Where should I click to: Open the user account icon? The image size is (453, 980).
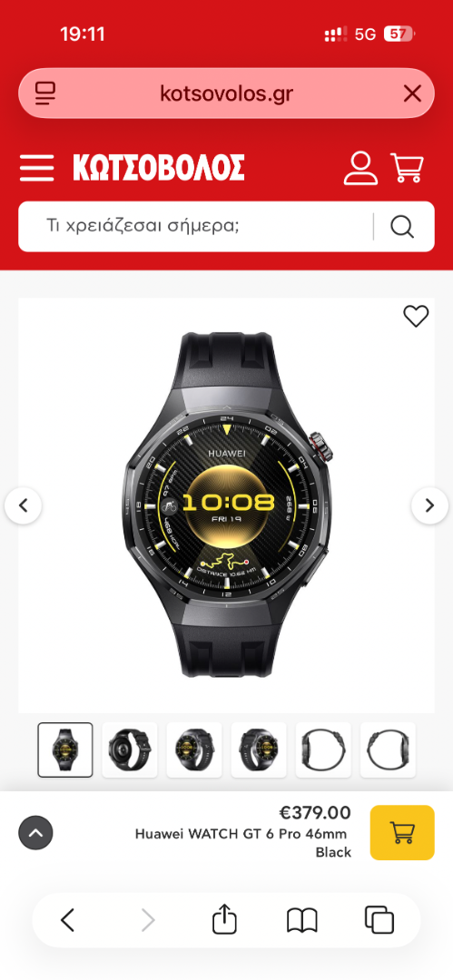360,168
